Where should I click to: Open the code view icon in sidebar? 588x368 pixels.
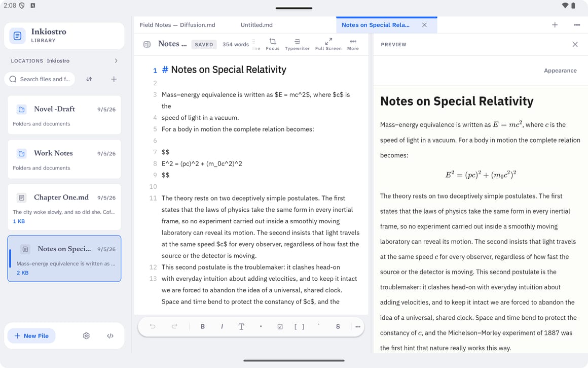(110, 336)
